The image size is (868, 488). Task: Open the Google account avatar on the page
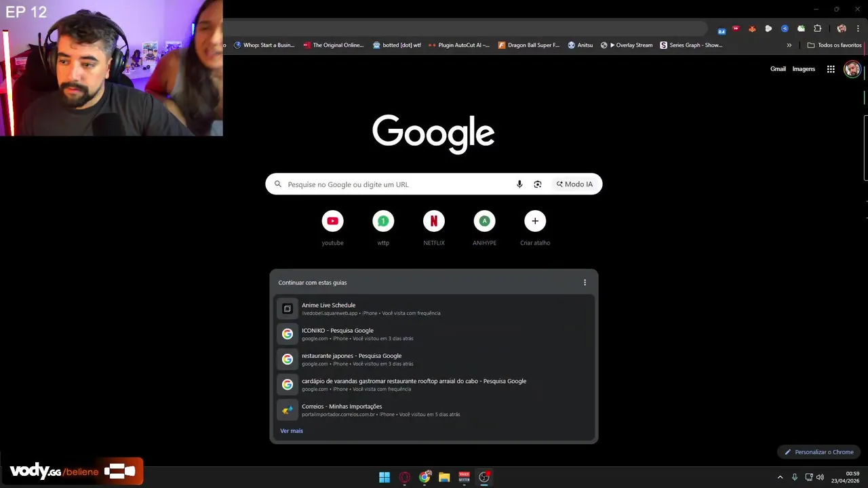[852, 69]
